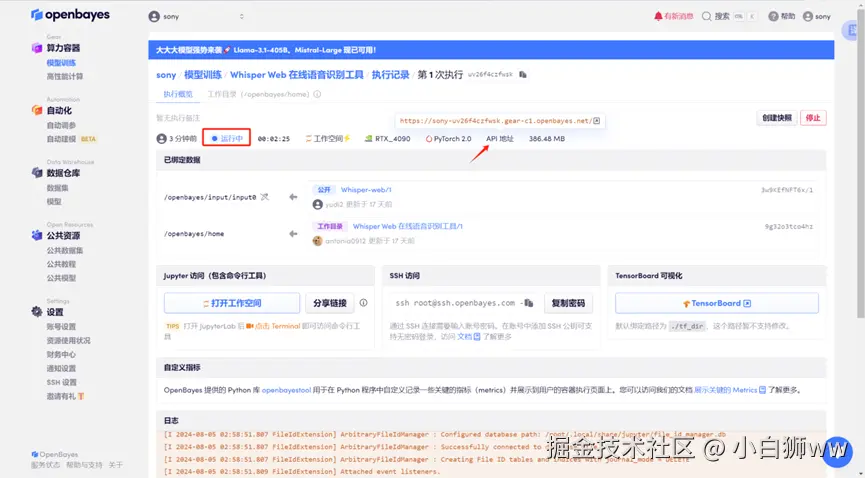
Task: Click the Share Link button
Action: click(330, 303)
